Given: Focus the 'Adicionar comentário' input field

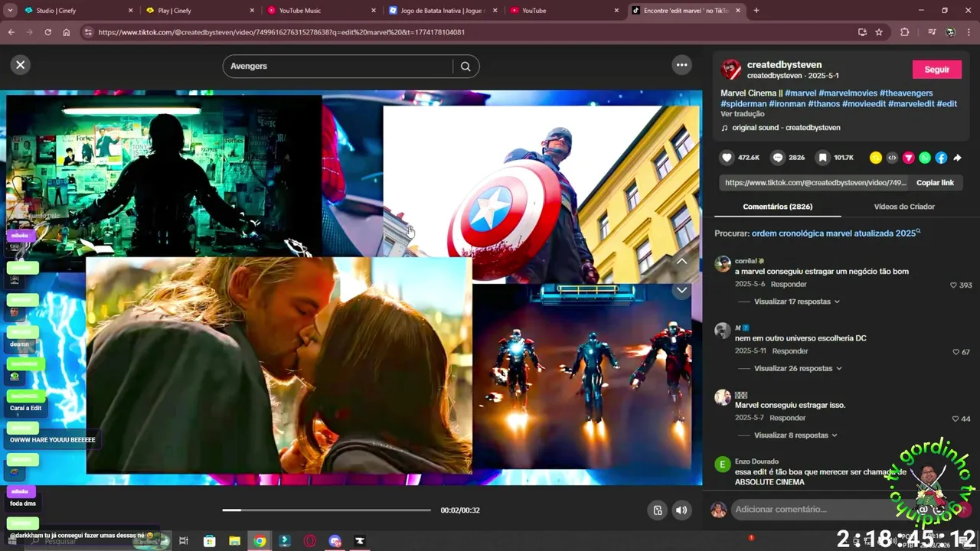Looking at the screenshot, I should pyautogui.click(x=823, y=510).
